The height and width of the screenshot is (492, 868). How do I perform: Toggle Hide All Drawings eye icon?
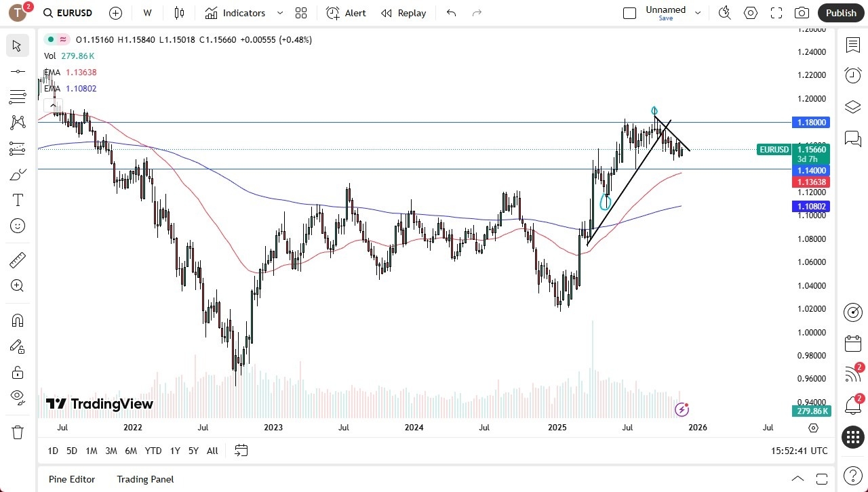click(17, 398)
